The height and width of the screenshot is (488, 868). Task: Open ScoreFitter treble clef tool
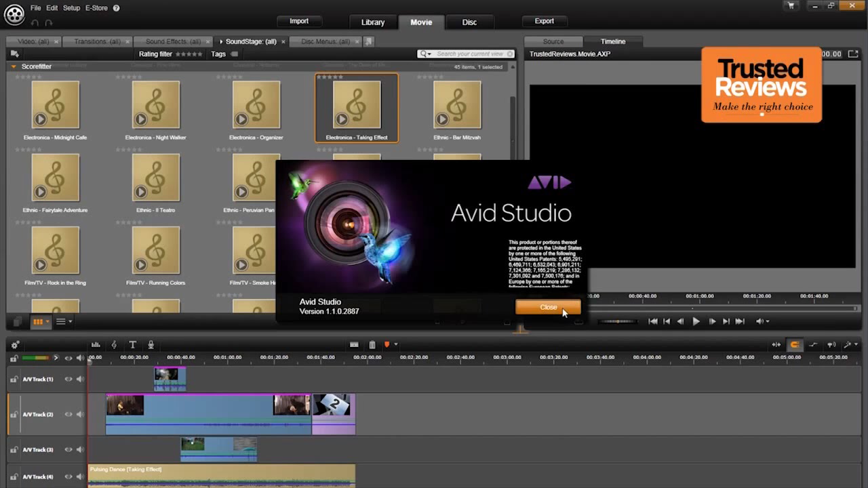(x=114, y=345)
